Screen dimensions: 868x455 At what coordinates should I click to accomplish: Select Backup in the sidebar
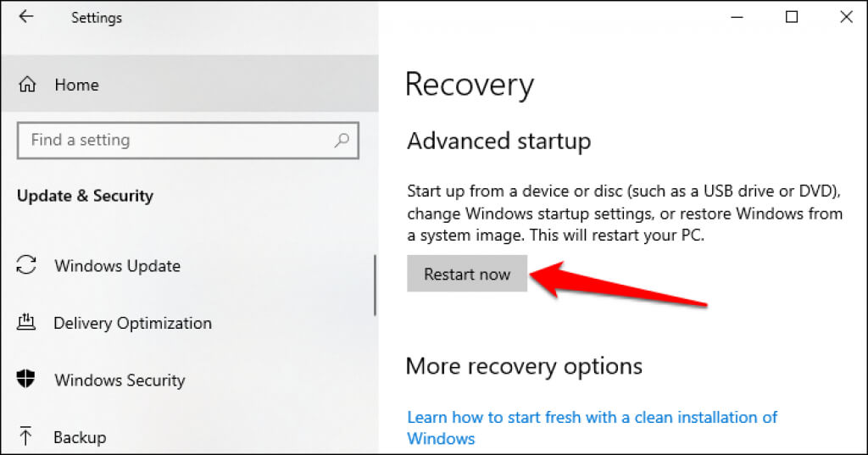click(x=80, y=437)
